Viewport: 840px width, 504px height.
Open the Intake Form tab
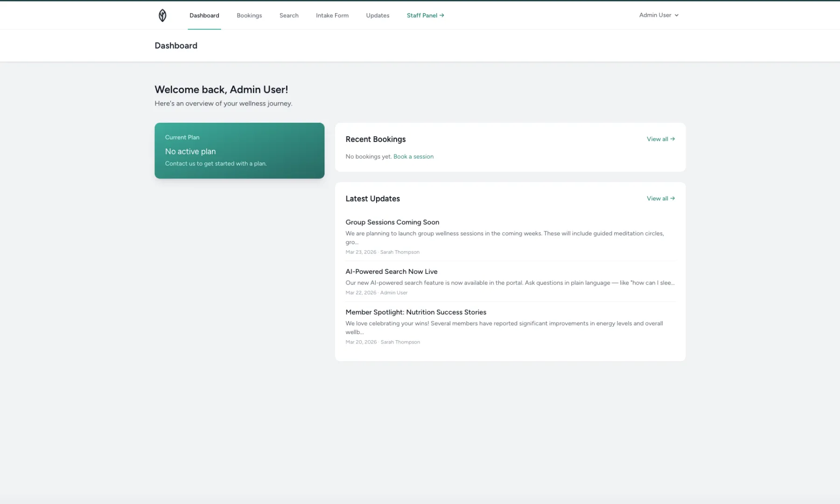332,15
